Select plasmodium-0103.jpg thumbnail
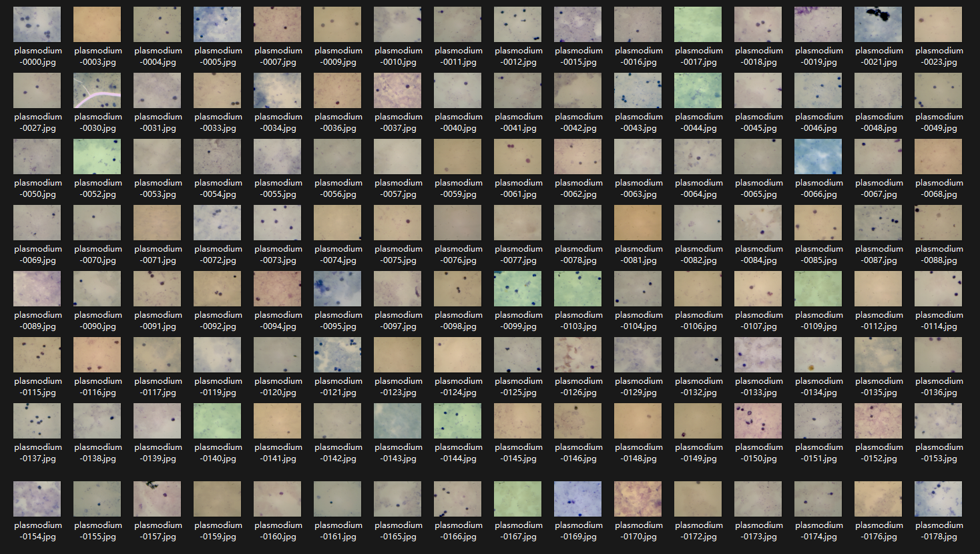980x554 pixels. 578,289
